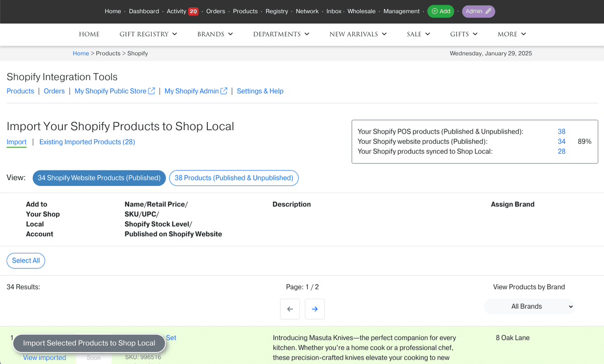Screen dimensions: 604x364
Task: Open Shopify Orders tools link
Action: (54, 91)
